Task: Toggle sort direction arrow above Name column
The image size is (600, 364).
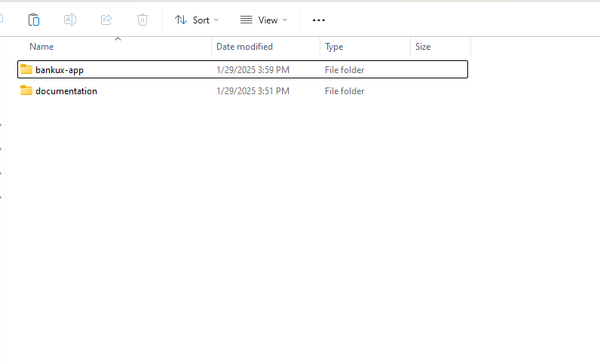Action: [118, 38]
